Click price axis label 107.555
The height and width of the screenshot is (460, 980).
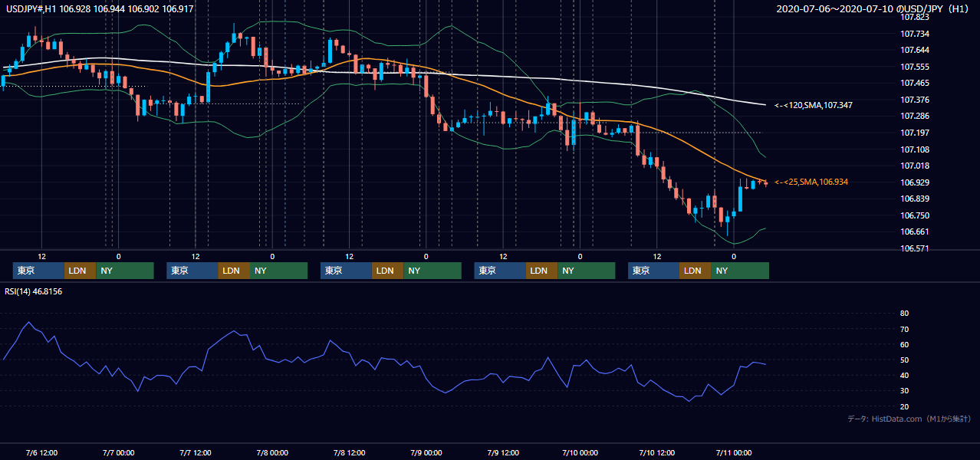click(x=915, y=67)
